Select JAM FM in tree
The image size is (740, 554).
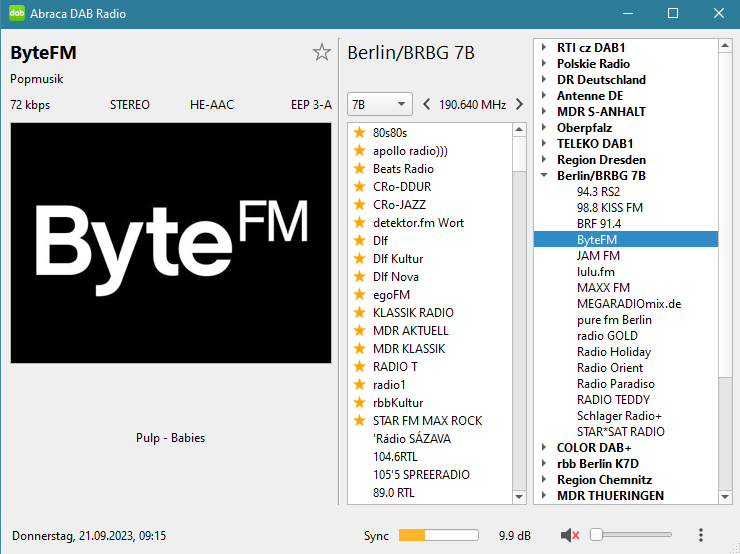(598, 256)
